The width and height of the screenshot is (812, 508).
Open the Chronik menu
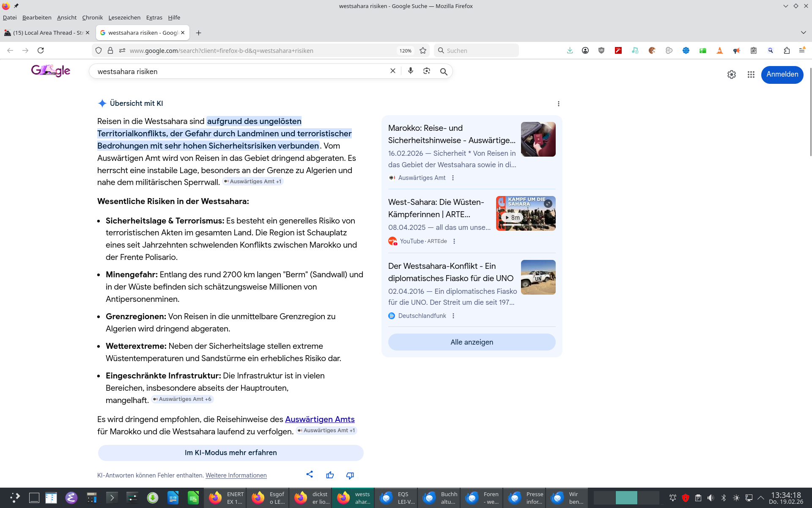[92, 17]
